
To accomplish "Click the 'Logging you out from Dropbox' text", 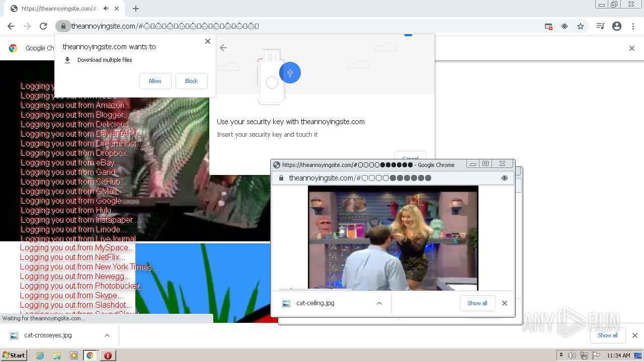I will point(76,153).
